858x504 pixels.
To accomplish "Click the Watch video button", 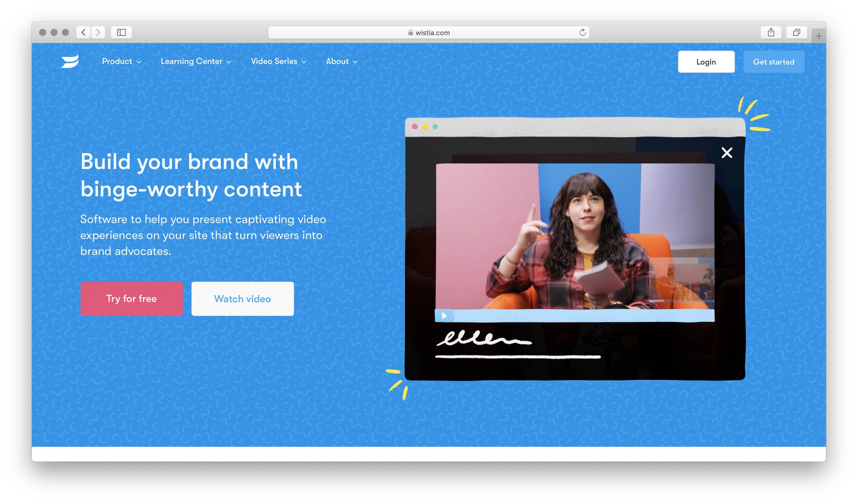I will [x=242, y=298].
